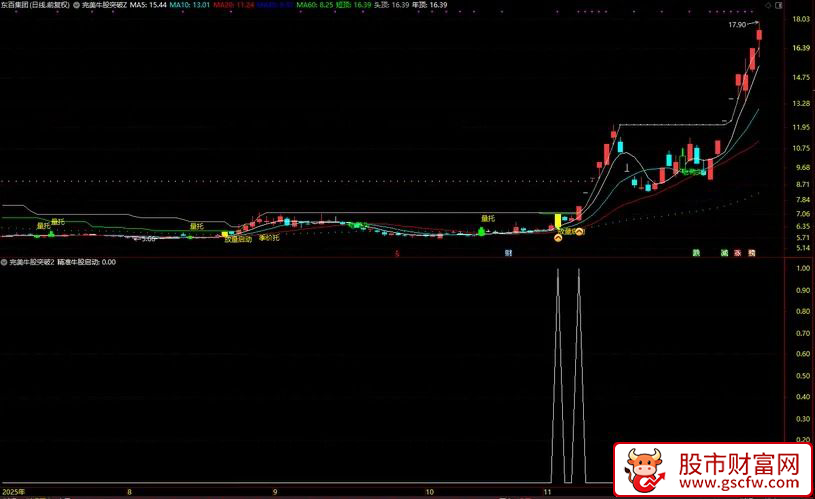Click the 年顶: 16.39 value
Image resolution: width=815 pixels, height=499 pixels.
429,5
